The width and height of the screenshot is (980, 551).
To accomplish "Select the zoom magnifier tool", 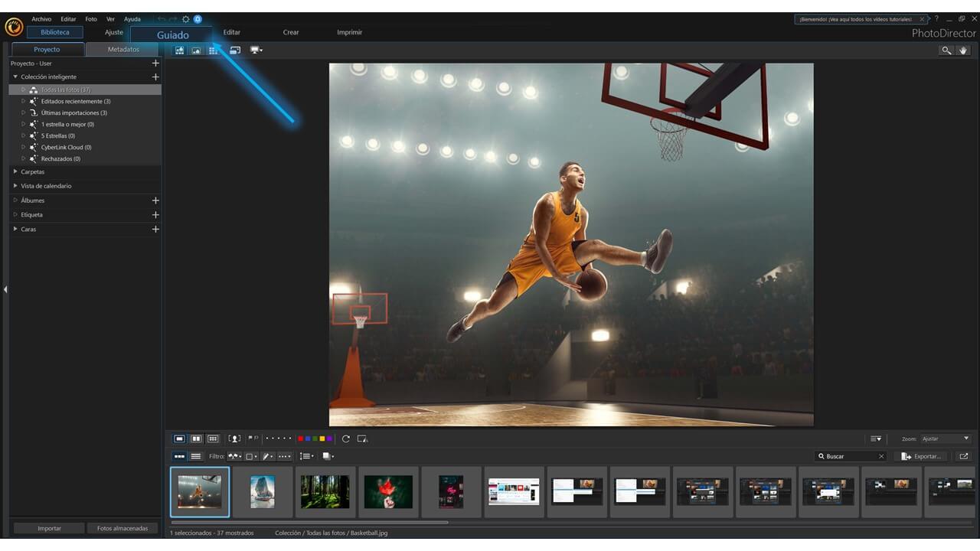I will [x=946, y=51].
